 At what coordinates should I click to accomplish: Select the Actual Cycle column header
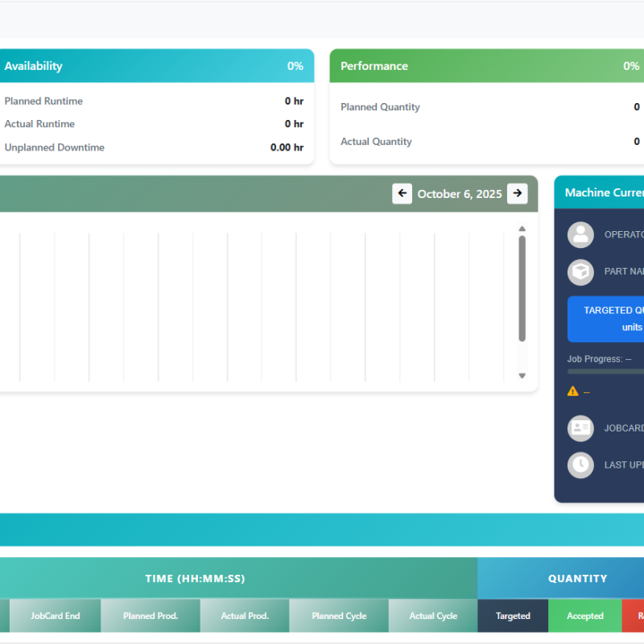(x=433, y=616)
